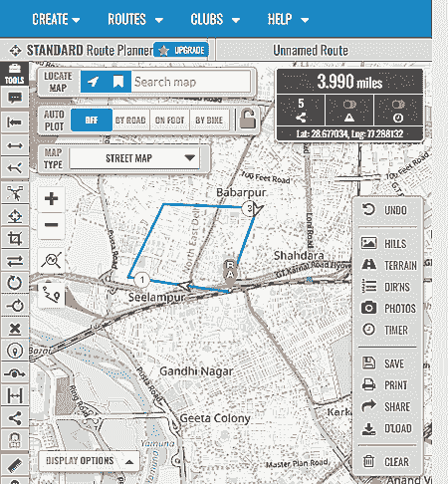
Task: Click the crosshair icon beside STANDARD Route Planner
Action: coord(15,51)
